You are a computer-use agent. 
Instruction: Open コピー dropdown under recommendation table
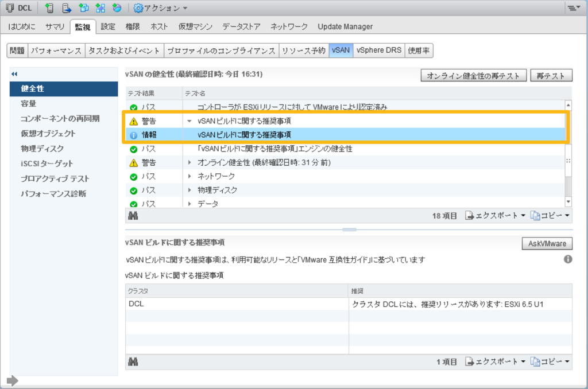coord(550,361)
